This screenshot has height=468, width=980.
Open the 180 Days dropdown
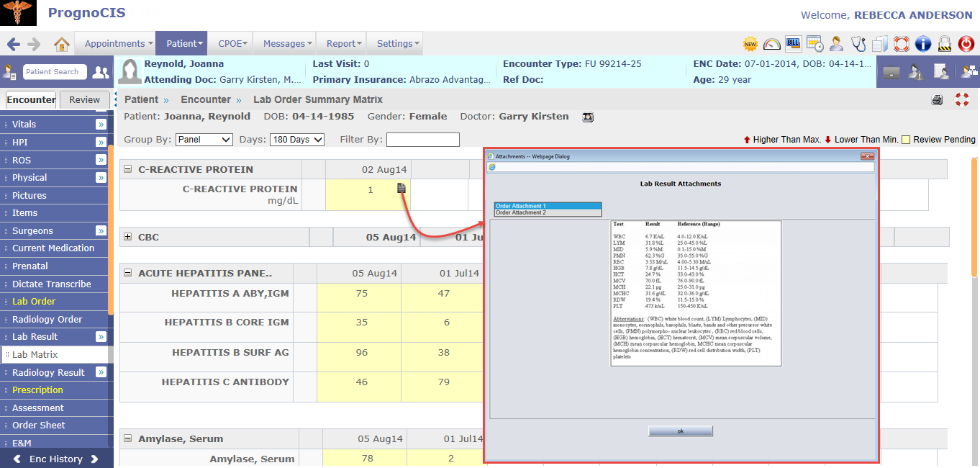tap(296, 140)
